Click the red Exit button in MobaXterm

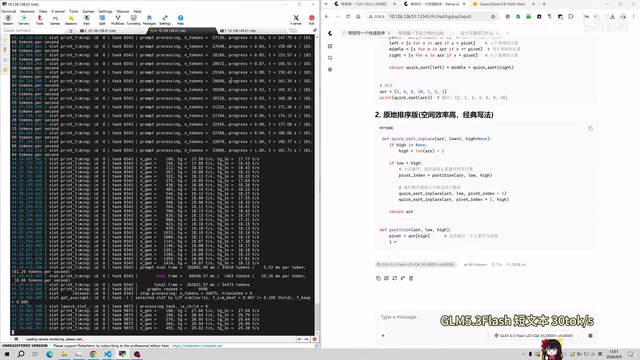point(312,20)
